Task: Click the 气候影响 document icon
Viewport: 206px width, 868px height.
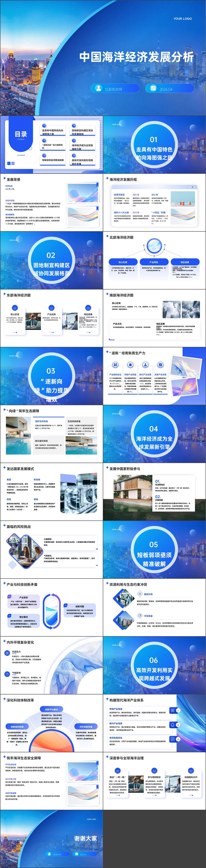Action: pos(7,674)
